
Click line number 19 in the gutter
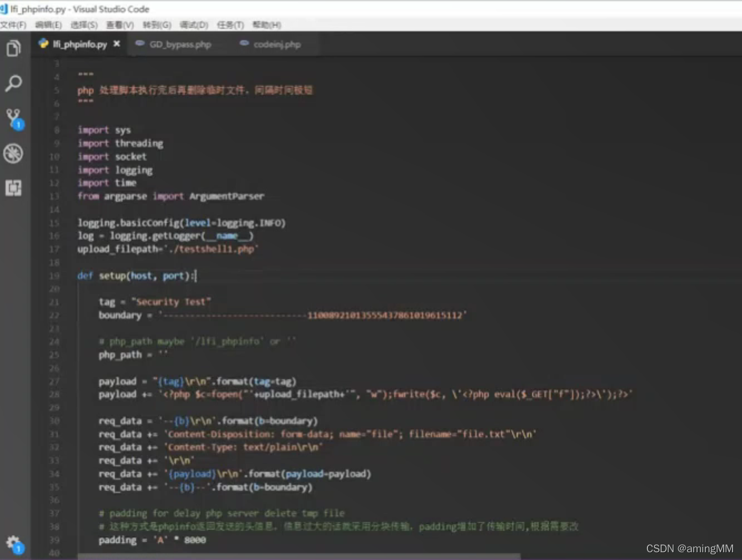pos(54,276)
